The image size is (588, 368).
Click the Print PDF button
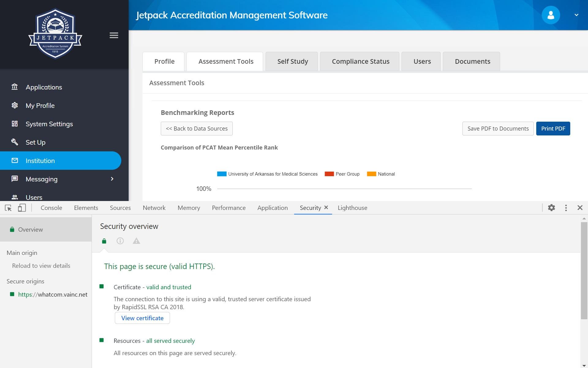point(553,129)
